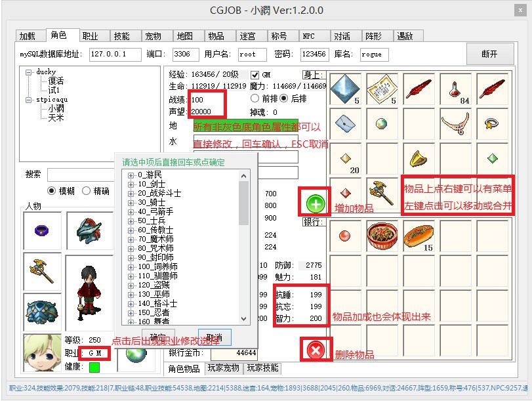The width and height of the screenshot is (532, 401).
Task: Select the blue crystal item in inventory
Action: 346,89
